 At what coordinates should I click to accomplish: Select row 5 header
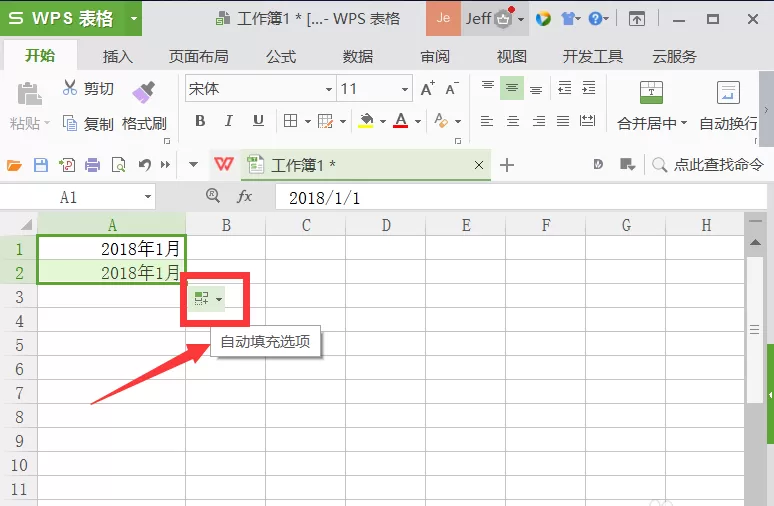click(19, 345)
